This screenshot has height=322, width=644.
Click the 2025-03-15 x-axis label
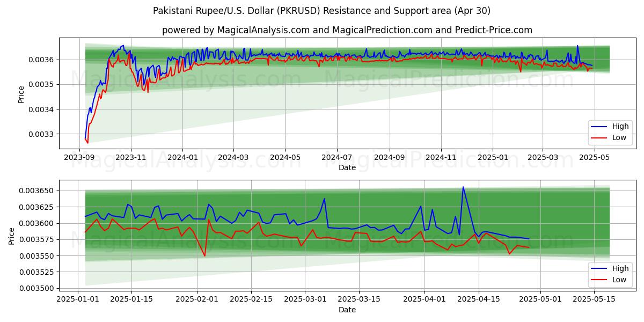(x=359, y=299)
